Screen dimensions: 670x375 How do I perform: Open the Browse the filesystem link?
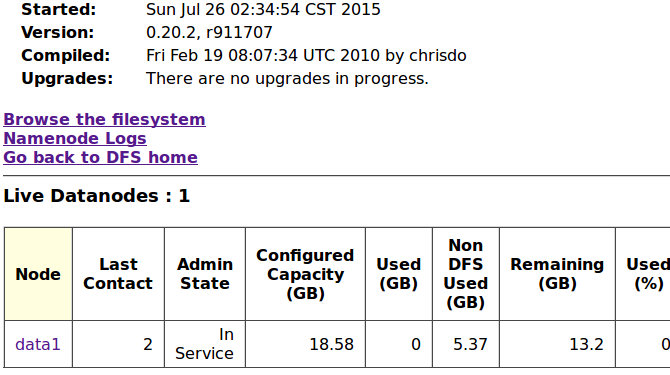coord(104,120)
